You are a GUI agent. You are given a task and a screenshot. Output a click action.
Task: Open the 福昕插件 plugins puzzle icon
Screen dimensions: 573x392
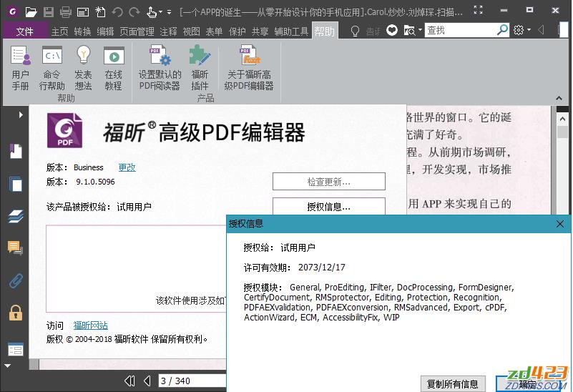[200, 67]
